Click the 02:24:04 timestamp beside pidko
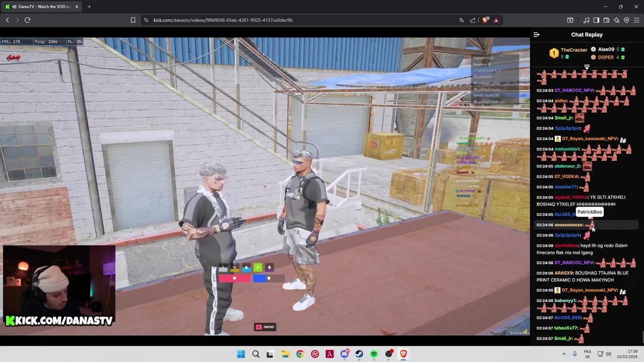This screenshot has height=362, width=644. [x=545, y=101]
